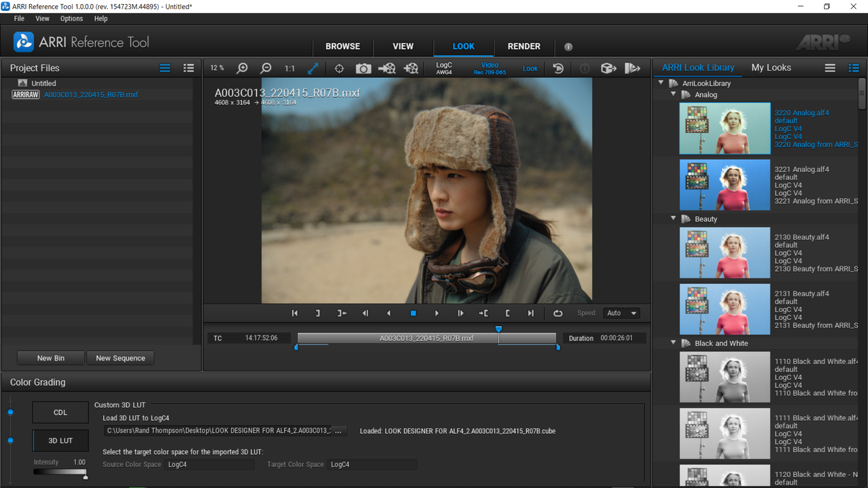Click the timeline playhead marker
868x488 pixels.
[x=498, y=329]
